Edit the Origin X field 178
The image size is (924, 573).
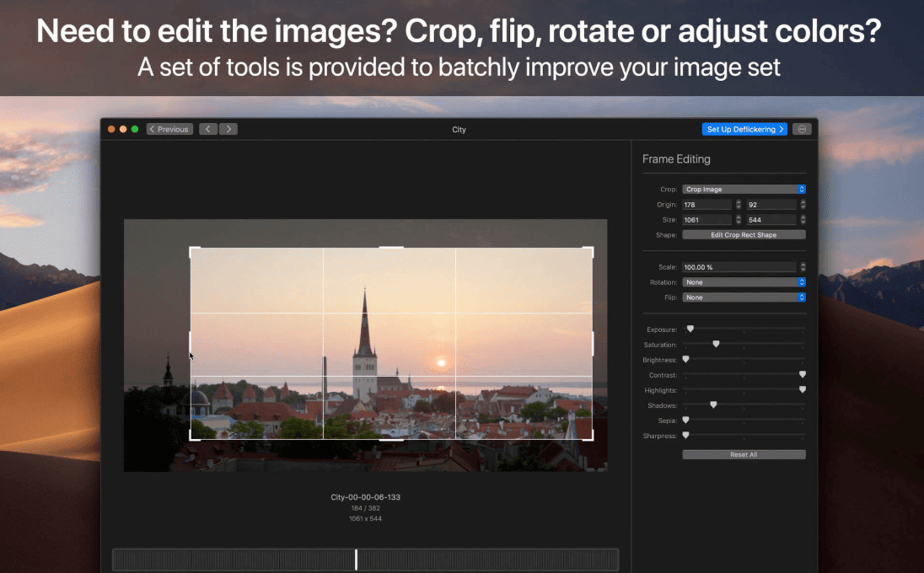coord(706,205)
